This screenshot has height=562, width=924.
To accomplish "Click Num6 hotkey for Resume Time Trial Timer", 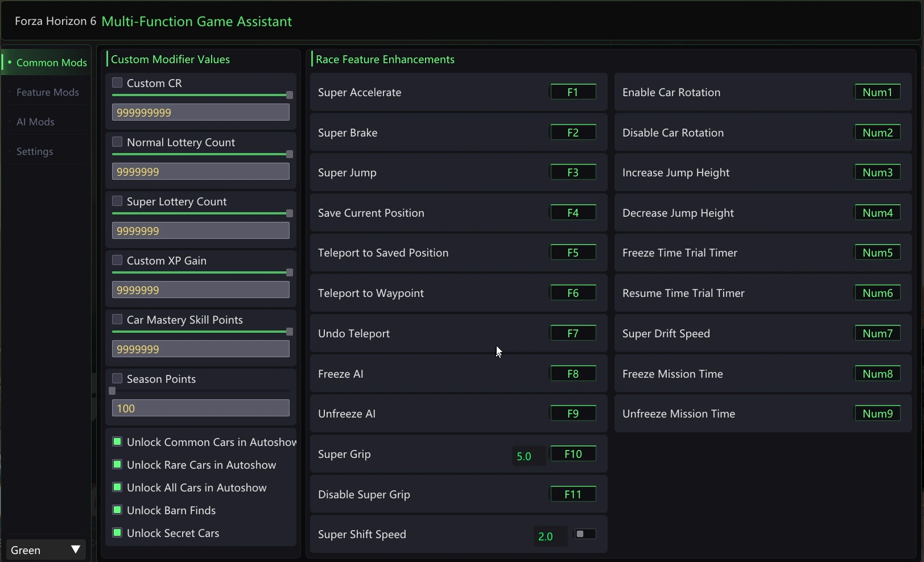I will click(x=877, y=293).
